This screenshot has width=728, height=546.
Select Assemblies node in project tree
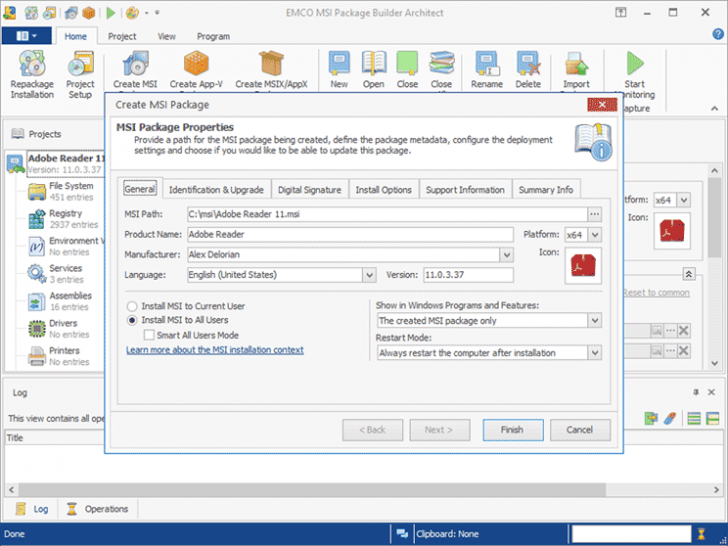tap(65, 301)
